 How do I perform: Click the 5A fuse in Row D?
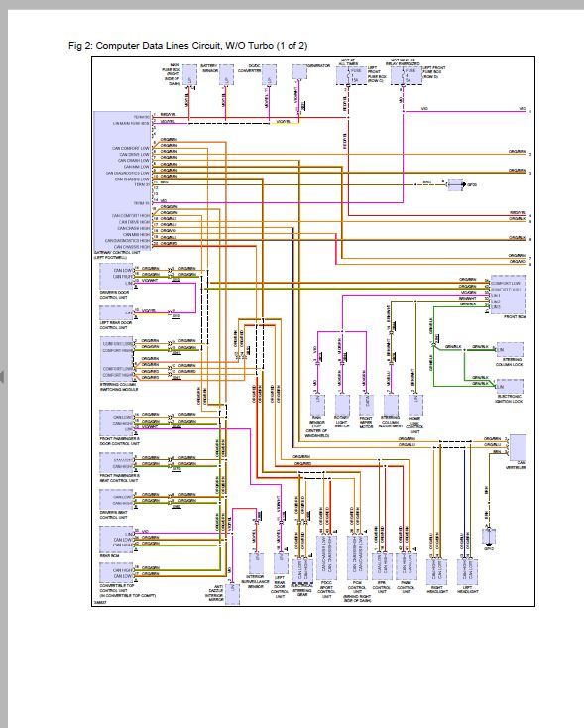(x=407, y=75)
